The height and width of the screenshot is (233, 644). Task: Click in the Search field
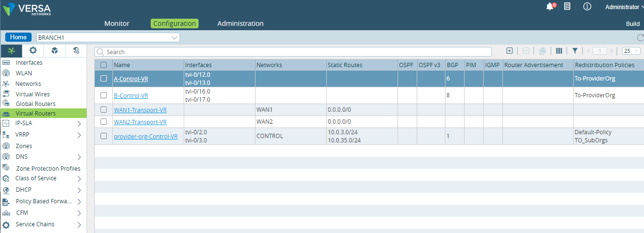[293, 52]
